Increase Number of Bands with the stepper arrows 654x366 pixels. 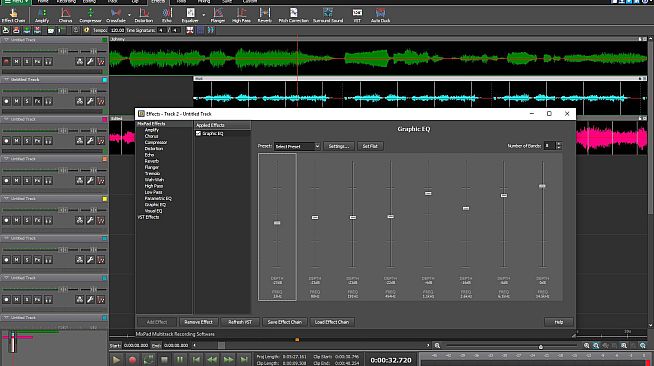click(559, 144)
